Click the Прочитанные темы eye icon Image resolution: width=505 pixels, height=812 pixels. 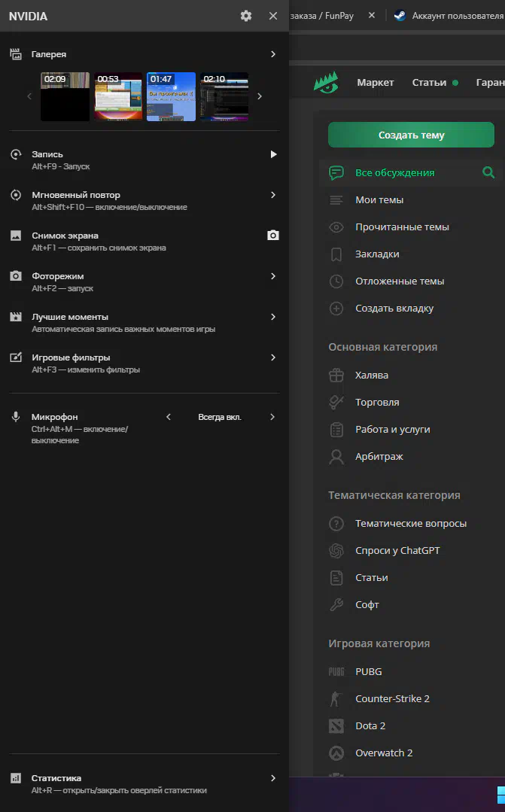tap(336, 227)
